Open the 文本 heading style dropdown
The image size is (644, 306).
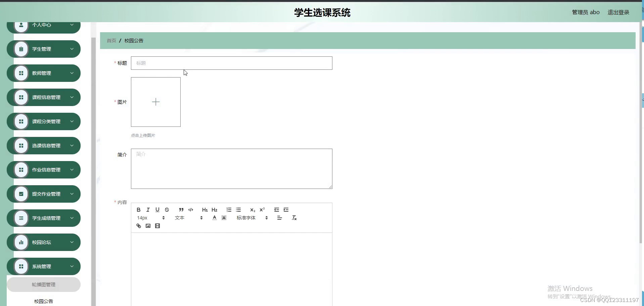(189, 218)
